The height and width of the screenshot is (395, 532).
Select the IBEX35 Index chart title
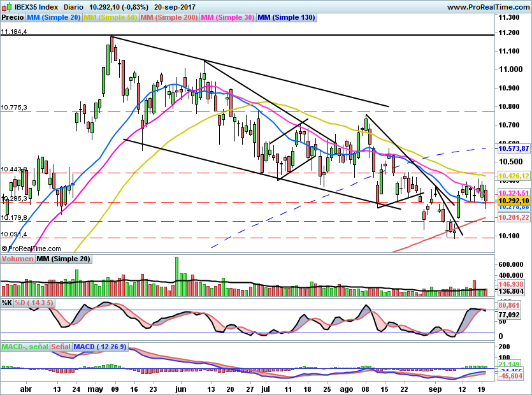pyautogui.click(x=35, y=6)
